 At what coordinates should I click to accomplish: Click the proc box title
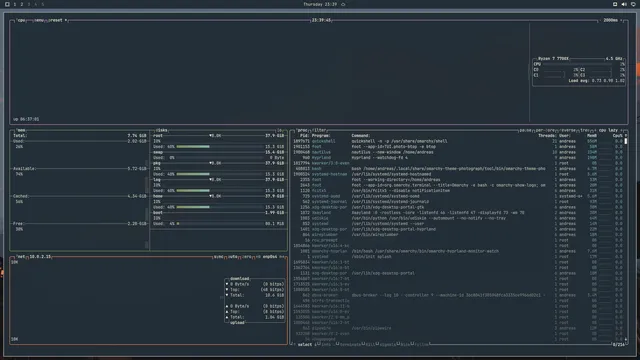(x=302, y=130)
